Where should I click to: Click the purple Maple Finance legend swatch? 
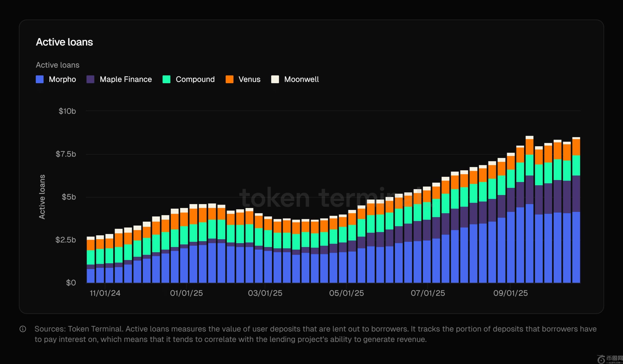[90, 79]
